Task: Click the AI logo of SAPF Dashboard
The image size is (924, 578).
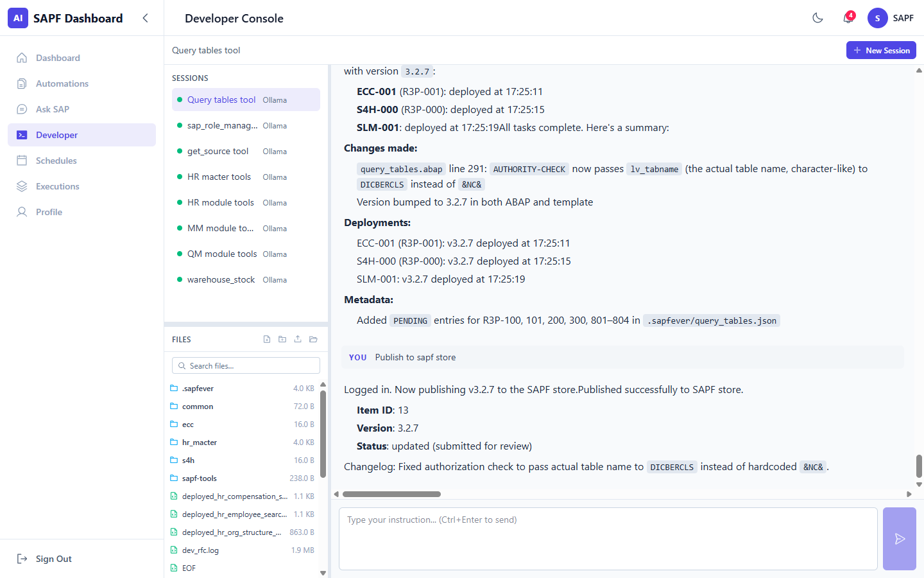Action: 18,18
